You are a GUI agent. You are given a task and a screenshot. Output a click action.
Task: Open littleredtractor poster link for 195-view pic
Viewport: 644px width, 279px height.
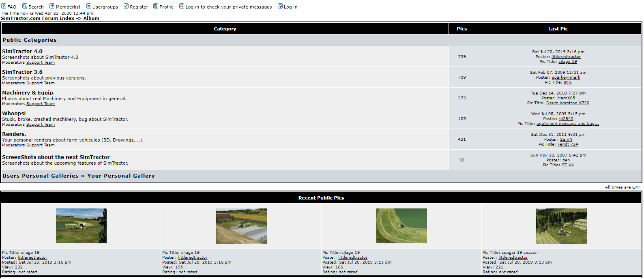point(193,258)
